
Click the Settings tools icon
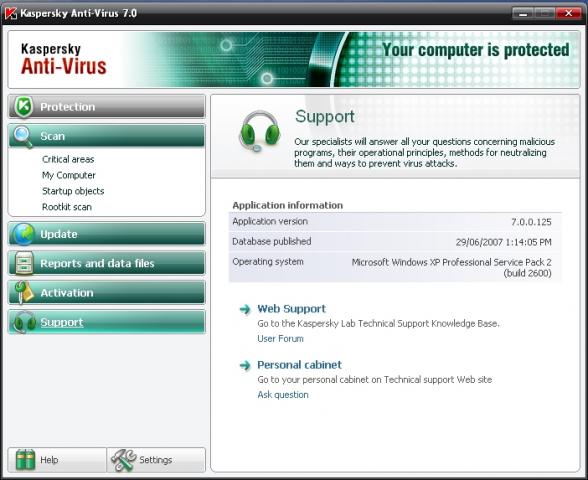[124, 460]
